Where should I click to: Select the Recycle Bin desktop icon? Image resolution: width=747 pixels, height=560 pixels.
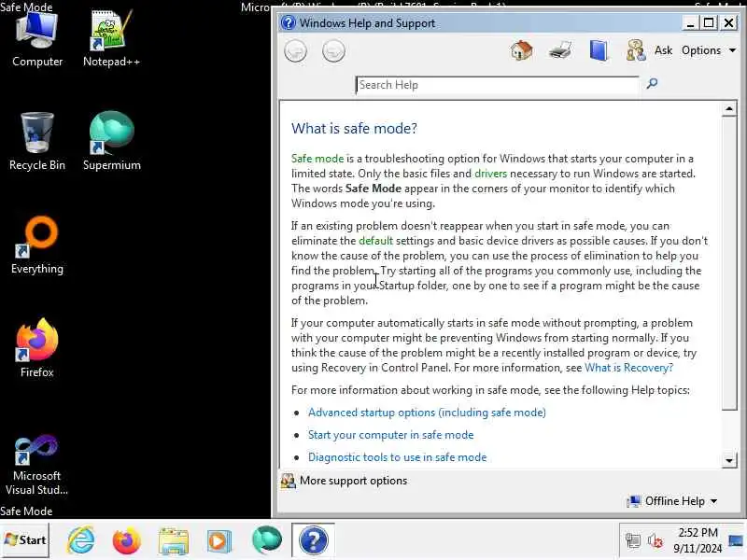(37, 142)
